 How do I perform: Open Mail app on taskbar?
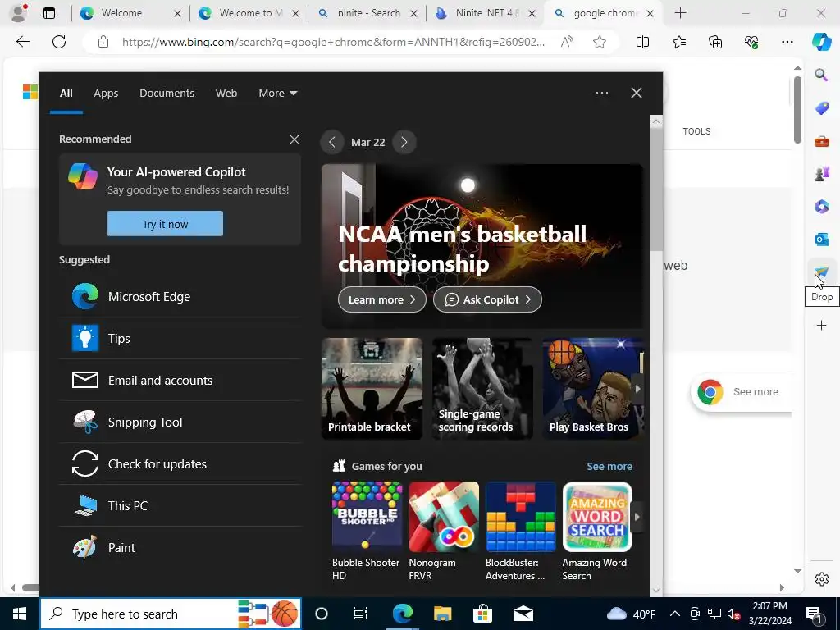pyautogui.click(x=523, y=614)
